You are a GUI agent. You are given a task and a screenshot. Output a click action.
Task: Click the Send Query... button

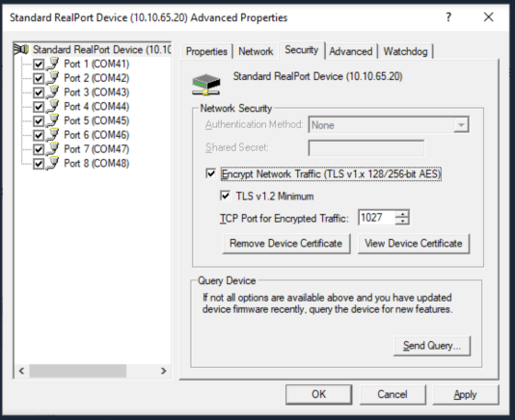[432, 346]
